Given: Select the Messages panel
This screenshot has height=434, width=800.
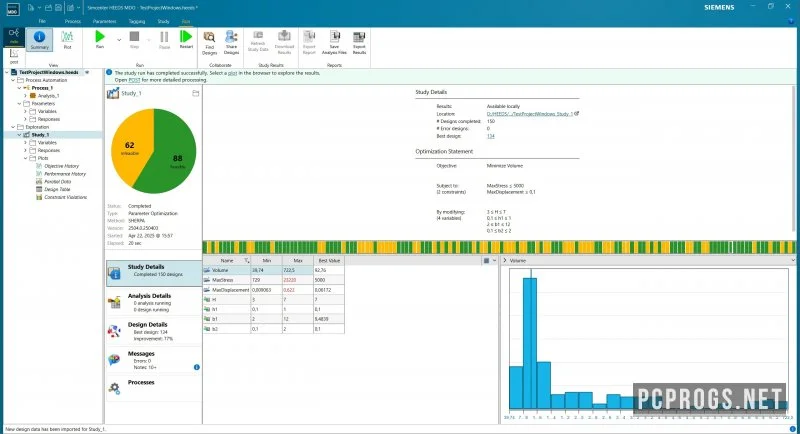Looking at the screenshot, I should [x=154, y=360].
